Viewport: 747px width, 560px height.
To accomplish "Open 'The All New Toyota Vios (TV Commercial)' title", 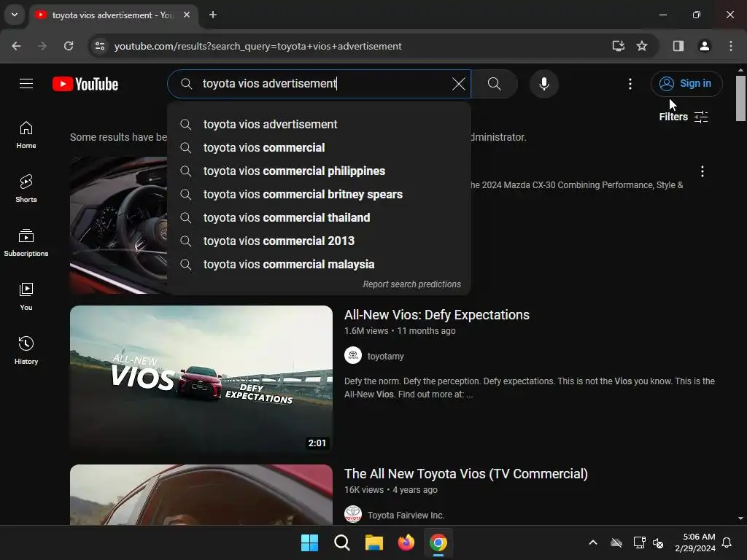I will pos(466,474).
